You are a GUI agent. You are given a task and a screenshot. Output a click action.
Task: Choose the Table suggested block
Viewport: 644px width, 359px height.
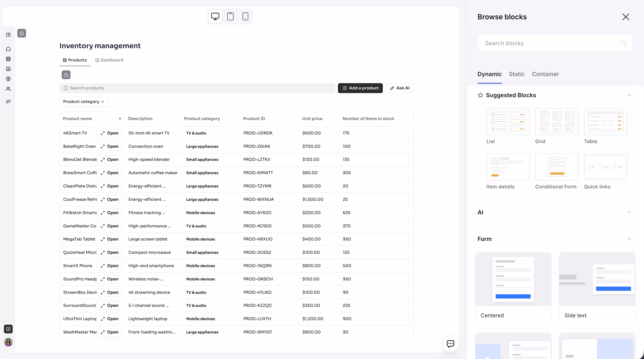click(606, 122)
